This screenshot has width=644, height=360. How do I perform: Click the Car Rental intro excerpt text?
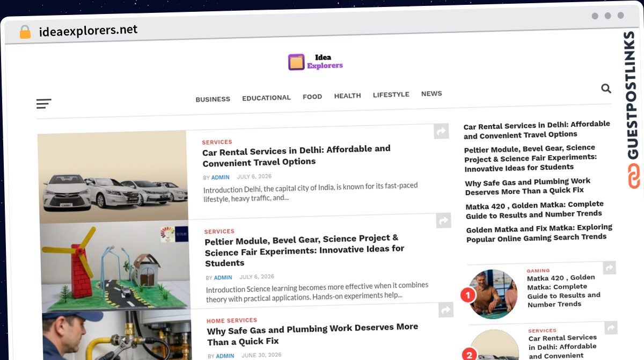pos(310,192)
